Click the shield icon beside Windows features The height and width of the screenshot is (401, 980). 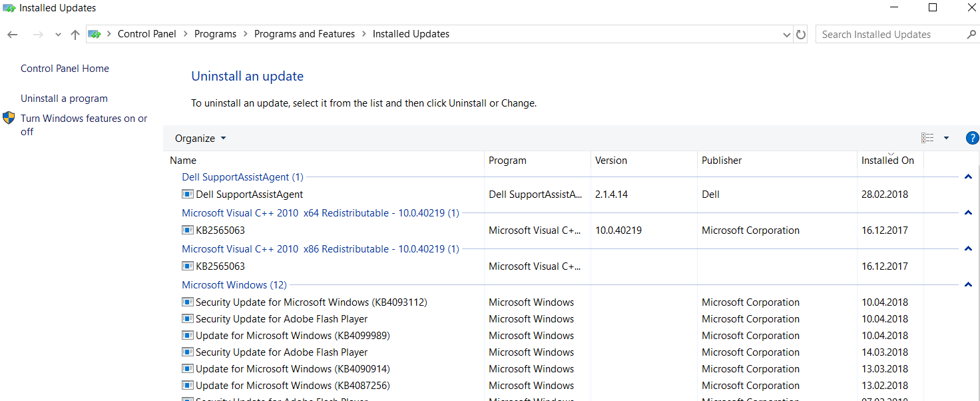tap(9, 119)
